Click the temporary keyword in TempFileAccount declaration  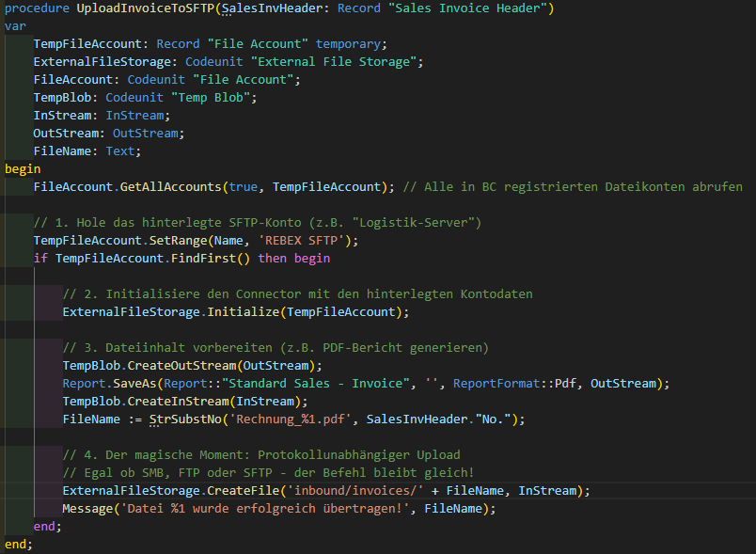point(351,44)
